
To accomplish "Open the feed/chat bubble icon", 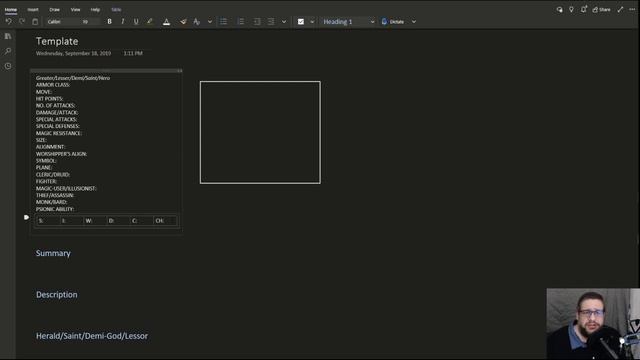I will click(560, 9).
